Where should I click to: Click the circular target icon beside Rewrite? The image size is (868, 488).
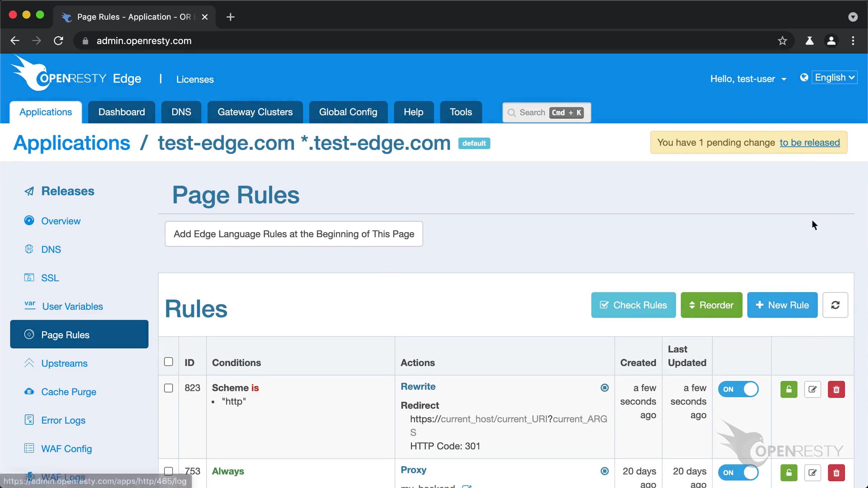[604, 388]
